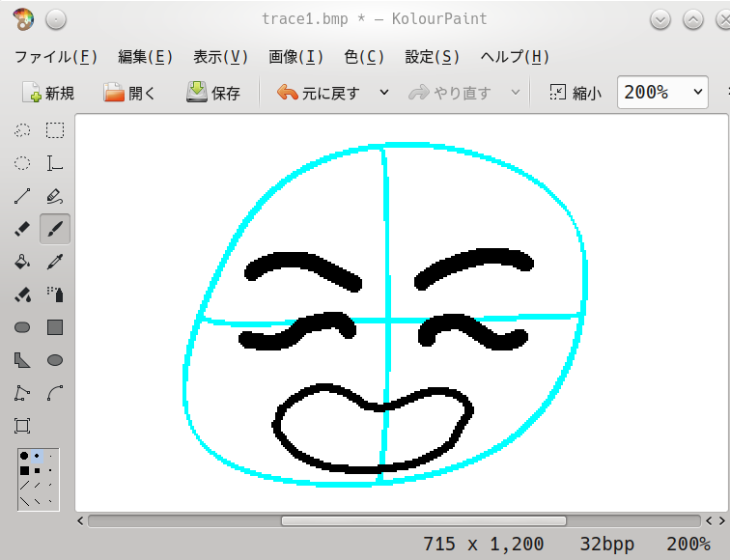
Task: Minimize the KolourPaint window
Action: pos(660,20)
